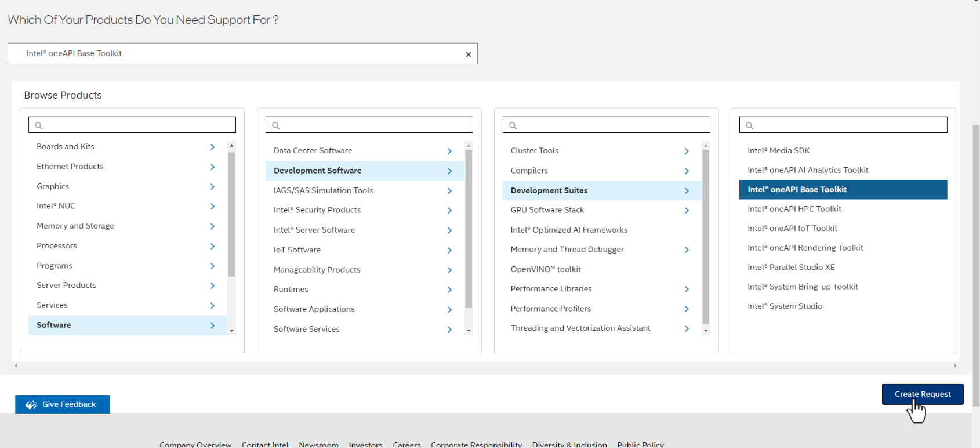Open the Company Overview footer link
Screen dimensions: 980x448
(195, 445)
